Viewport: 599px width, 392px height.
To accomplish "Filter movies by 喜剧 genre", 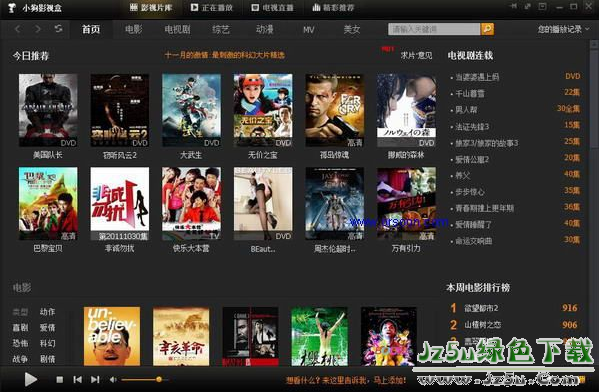I will click(x=20, y=327).
